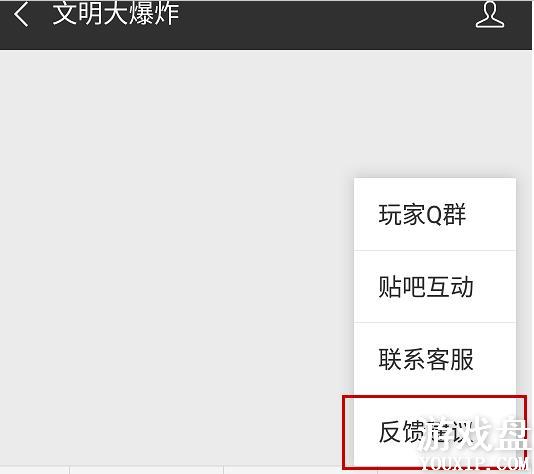Go back using the left chevron
This screenshot has height=474, width=534.
click(21, 15)
